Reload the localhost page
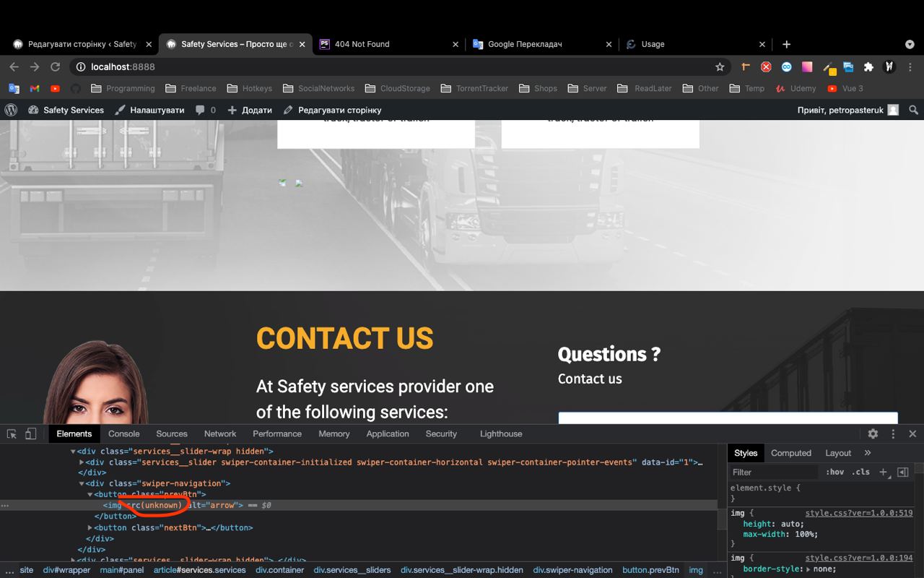This screenshot has width=924, height=578. pos(55,66)
